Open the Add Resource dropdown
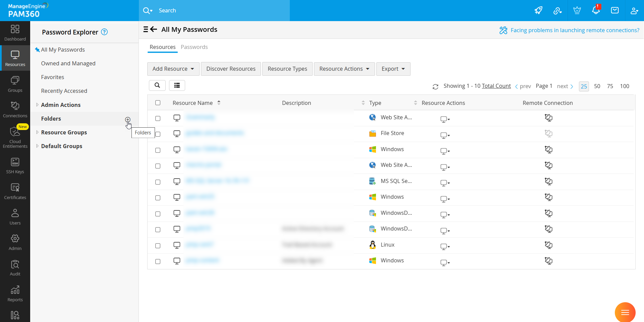This screenshot has height=322, width=644. coord(173,69)
